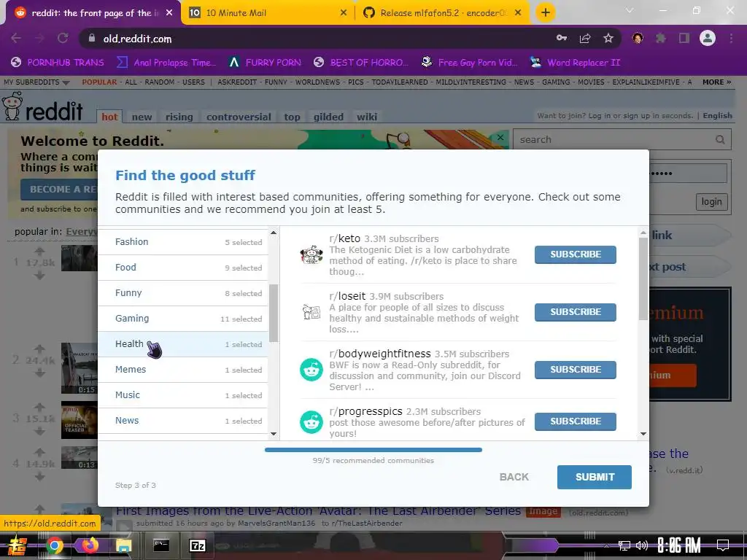Image resolution: width=747 pixels, height=560 pixels.
Task: Open saved passwords key icon
Action: pos(562,38)
